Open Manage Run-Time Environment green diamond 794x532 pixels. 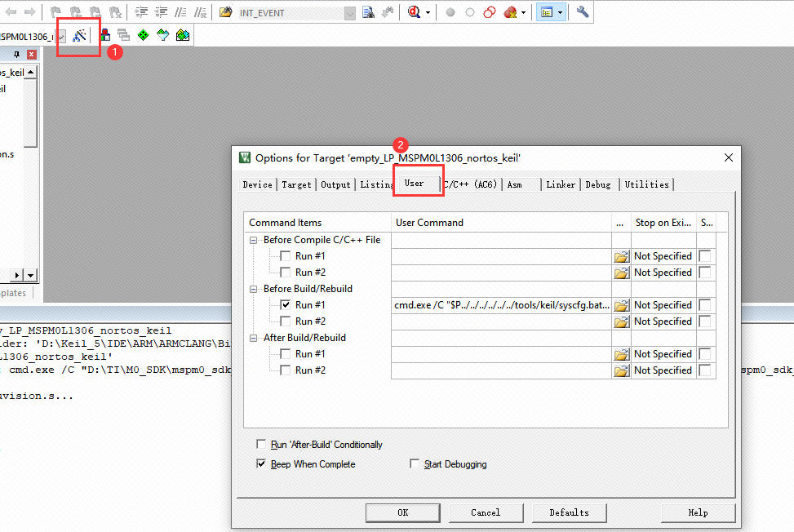tap(144, 35)
